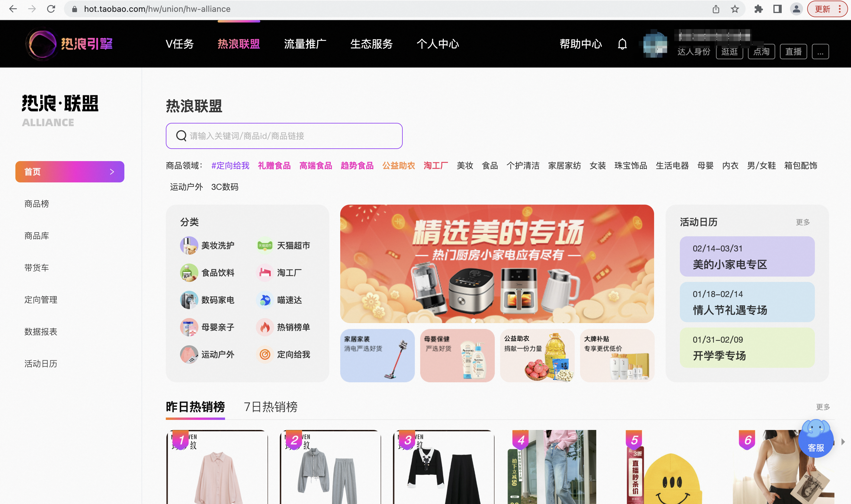
Task: Open 喵速达 category icon
Action: click(265, 300)
